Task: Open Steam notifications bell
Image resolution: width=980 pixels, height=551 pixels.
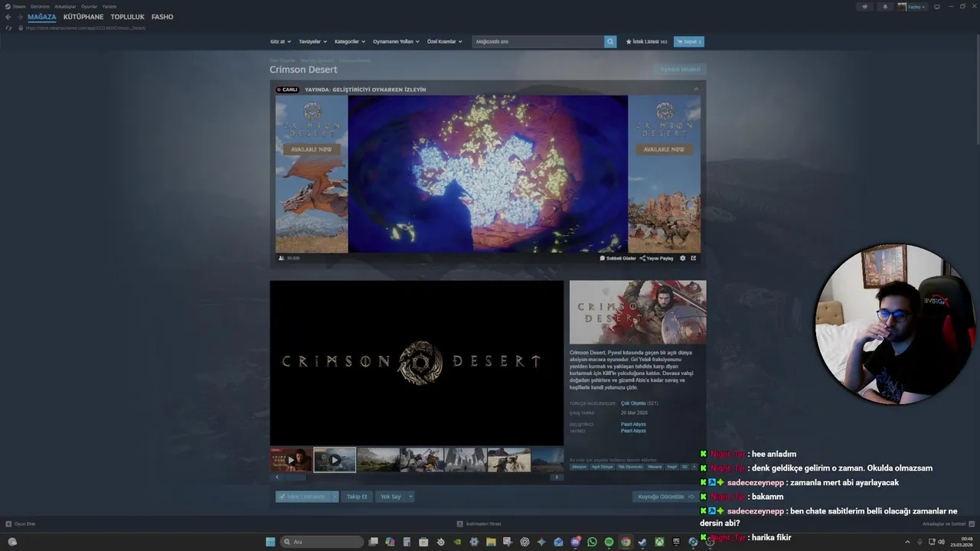Action: 885,6
